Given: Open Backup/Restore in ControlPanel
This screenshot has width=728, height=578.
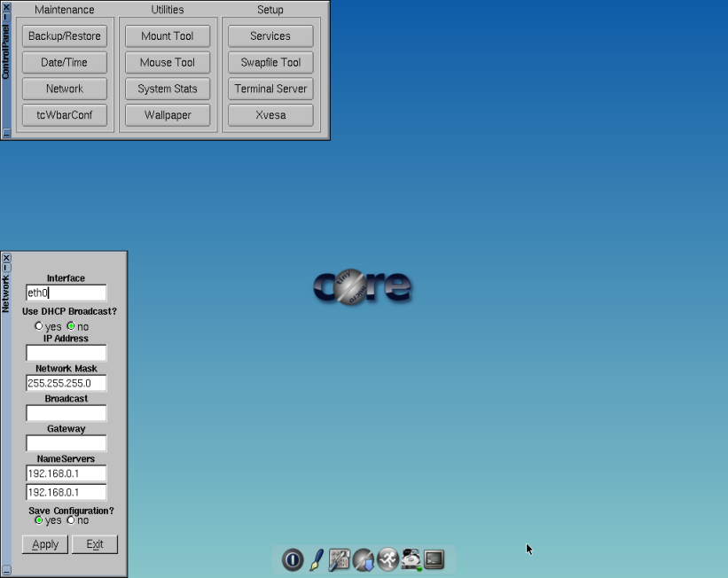Looking at the screenshot, I should pos(65,36).
